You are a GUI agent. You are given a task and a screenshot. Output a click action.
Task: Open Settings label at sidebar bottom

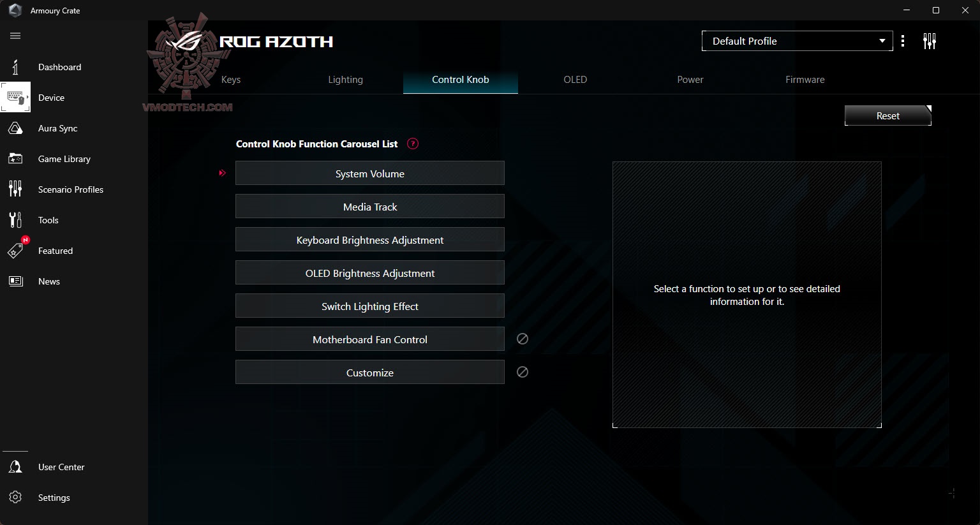pos(54,498)
